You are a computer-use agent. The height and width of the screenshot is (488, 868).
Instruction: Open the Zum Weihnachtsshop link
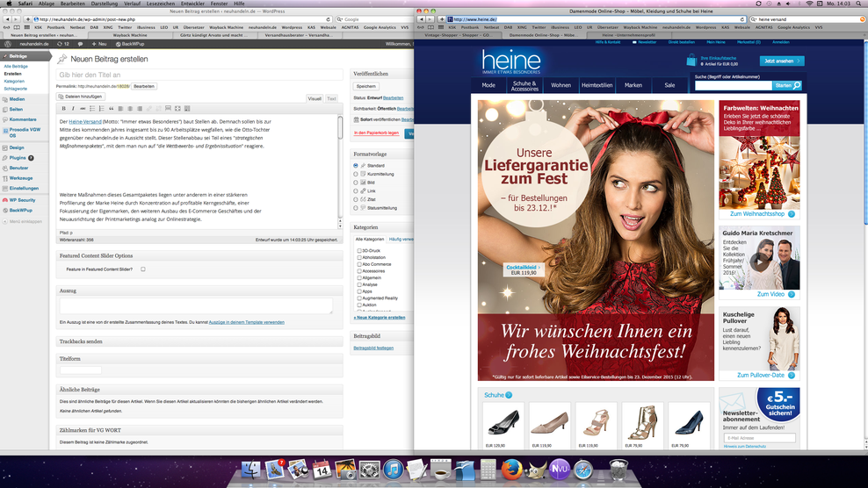[763, 213]
